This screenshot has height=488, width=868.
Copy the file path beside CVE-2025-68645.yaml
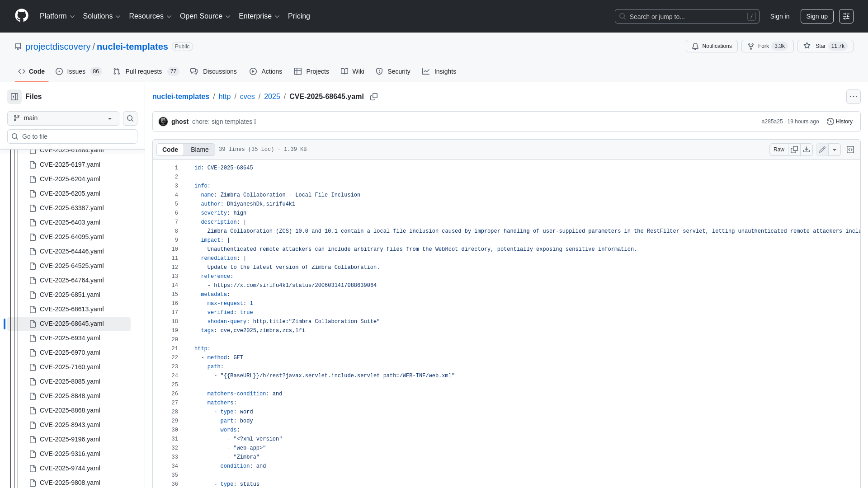374,97
